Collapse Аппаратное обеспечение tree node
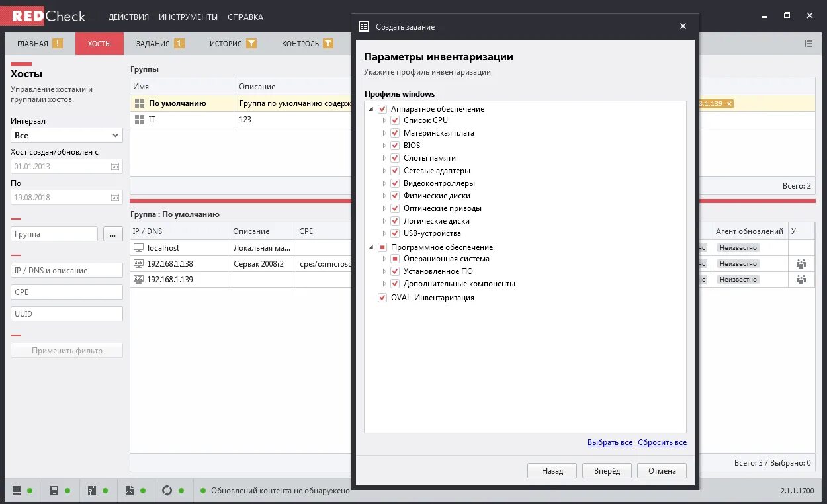Image resolution: width=827 pixels, height=504 pixels. (x=371, y=109)
